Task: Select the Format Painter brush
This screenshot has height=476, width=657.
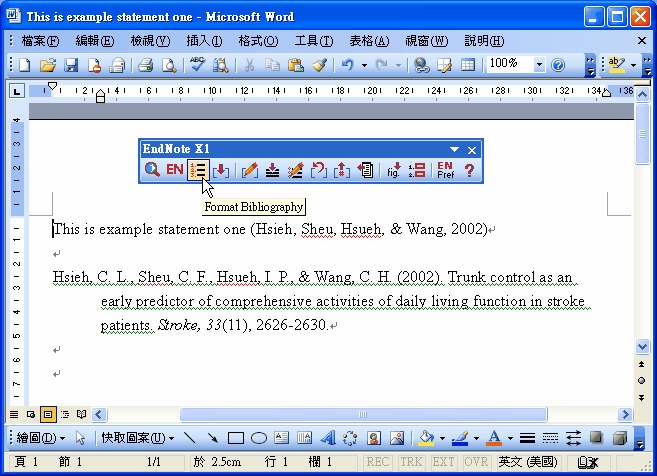Action: pos(319,65)
